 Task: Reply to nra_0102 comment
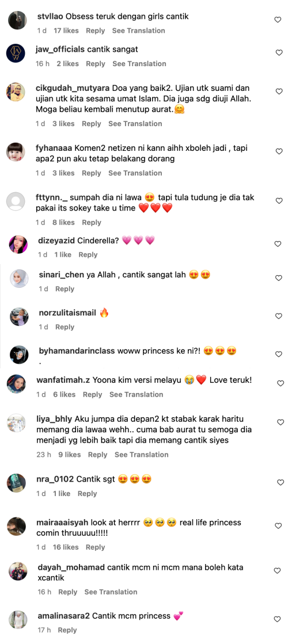click(87, 494)
